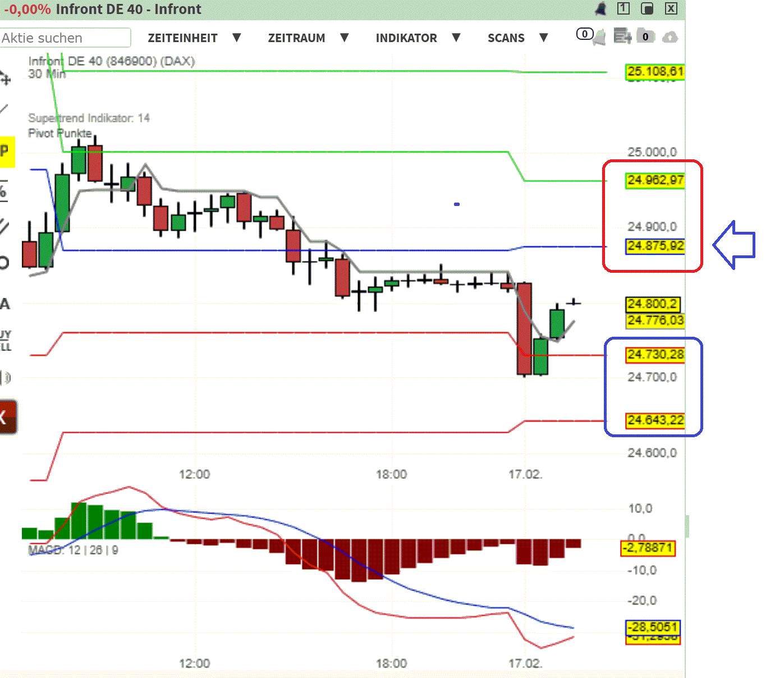
Task: Select the trendline drawing tool
Action: [x=6, y=109]
